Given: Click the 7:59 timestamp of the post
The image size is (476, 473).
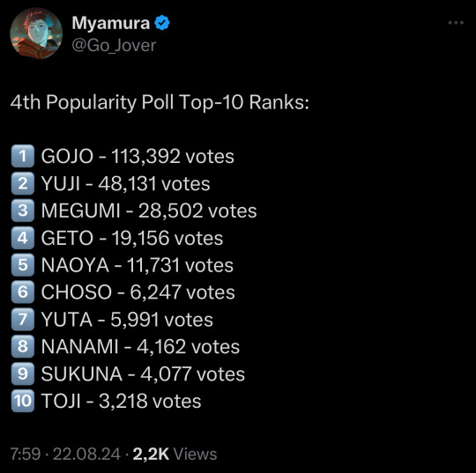Looking at the screenshot, I should [x=26, y=455].
